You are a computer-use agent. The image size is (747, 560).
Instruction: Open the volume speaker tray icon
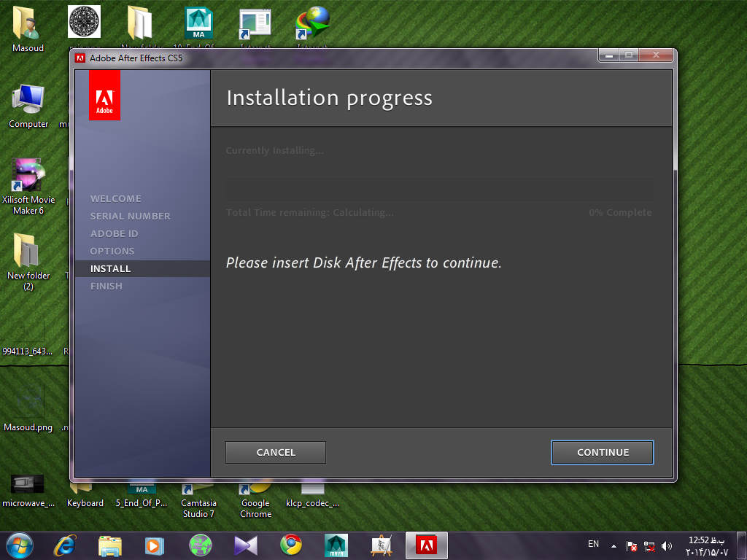(667, 546)
